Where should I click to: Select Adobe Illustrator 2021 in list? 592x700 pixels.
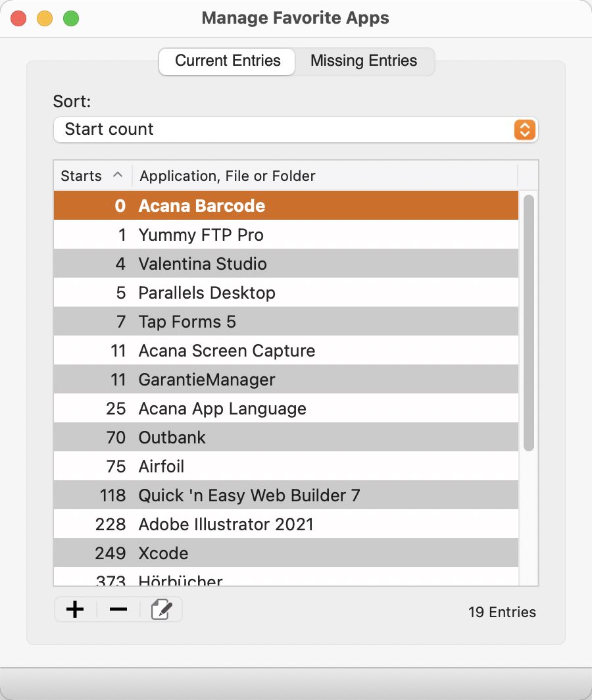[226, 524]
